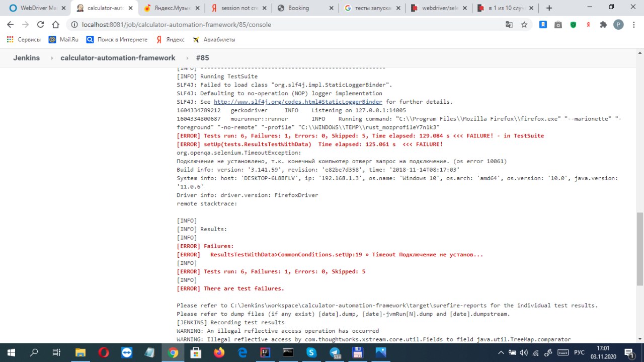Open Сервисы apps shortcut in bookmarks bar

pos(24,39)
